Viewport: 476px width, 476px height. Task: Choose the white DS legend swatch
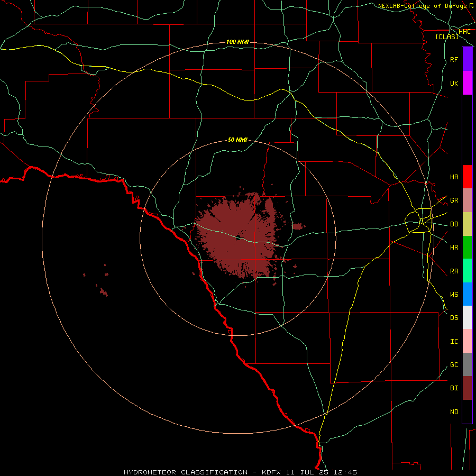click(467, 317)
